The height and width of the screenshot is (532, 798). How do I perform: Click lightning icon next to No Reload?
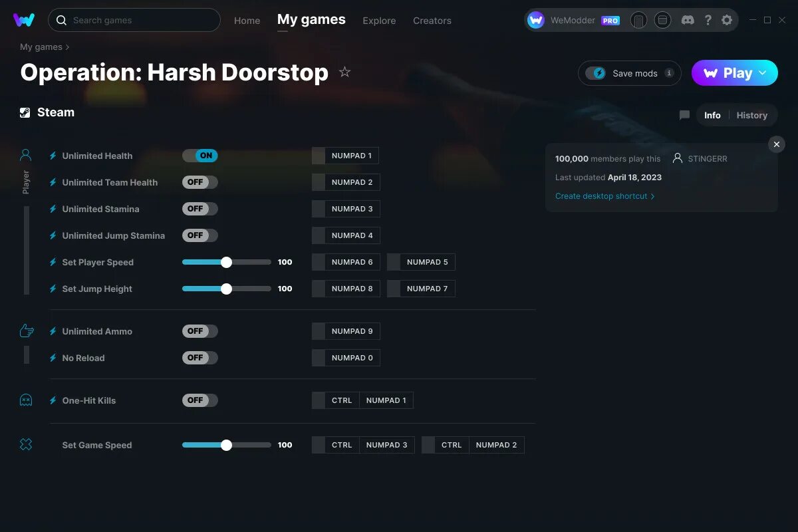(x=53, y=358)
